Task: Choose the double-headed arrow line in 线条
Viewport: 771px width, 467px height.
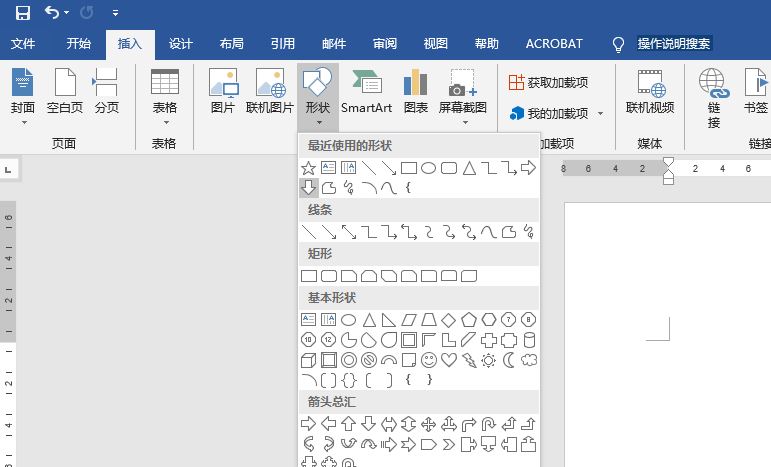Action: point(349,232)
